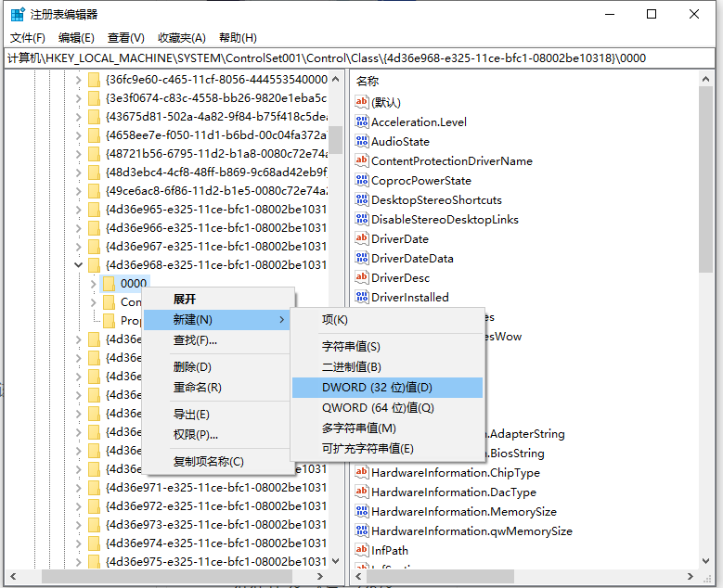The height and width of the screenshot is (588, 723).
Task: Click the string icon beside ContentProtectionDriverName
Action: [x=362, y=160]
